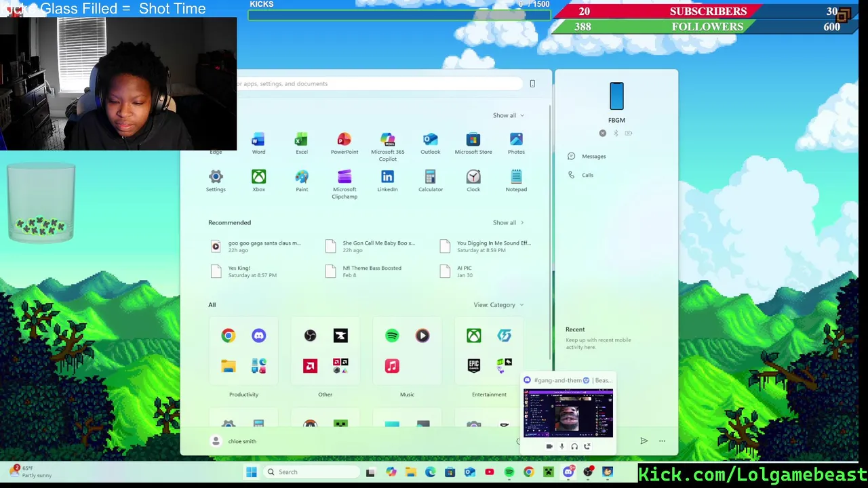Open 'She Gon Call Me Baby Boo' file
This screenshot has height=488, width=868.
pos(370,246)
